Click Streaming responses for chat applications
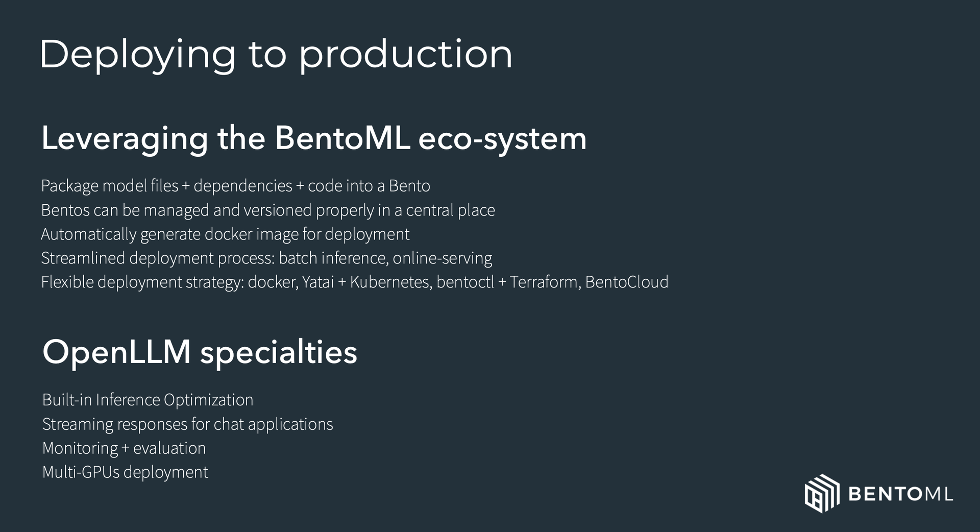The image size is (980, 532). (x=187, y=424)
